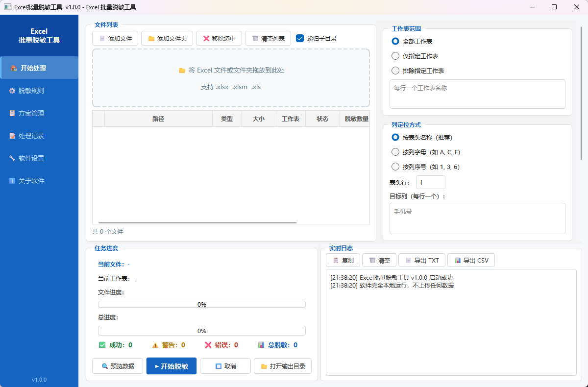The height and width of the screenshot is (387, 588).
Task: Click the 目标列 text box showing 手机号
Action: point(477,218)
